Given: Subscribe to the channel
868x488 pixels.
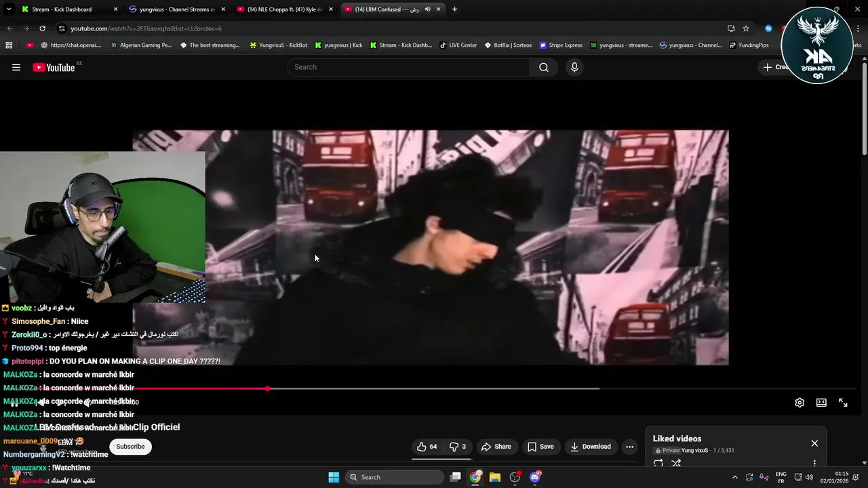Looking at the screenshot, I should click(130, 447).
